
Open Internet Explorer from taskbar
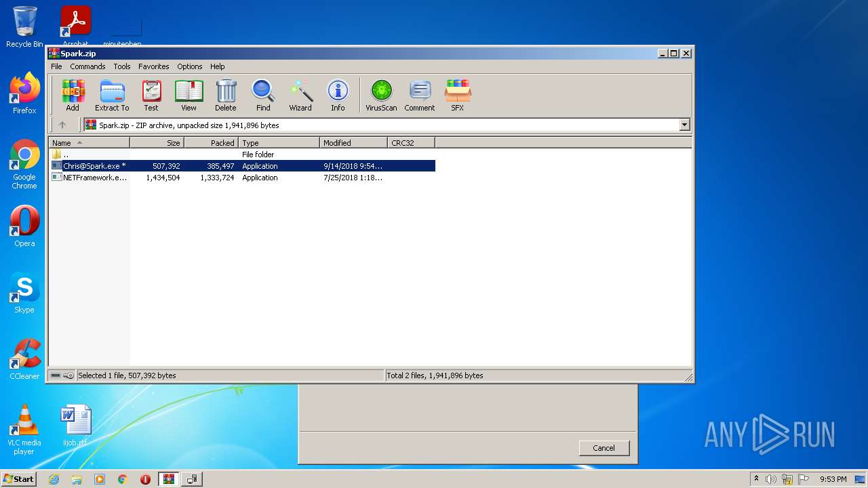click(x=54, y=479)
